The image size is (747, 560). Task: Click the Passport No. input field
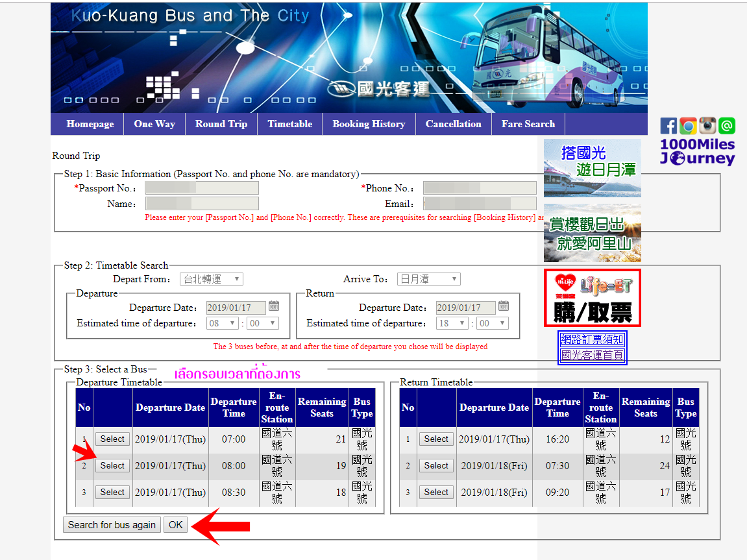tap(202, 188)
